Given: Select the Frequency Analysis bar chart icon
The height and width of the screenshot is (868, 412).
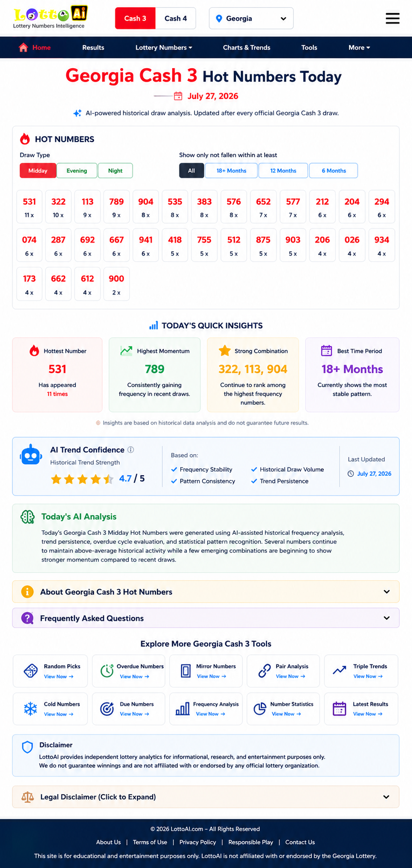Looking at the screenshot, I should click(183, 709).
